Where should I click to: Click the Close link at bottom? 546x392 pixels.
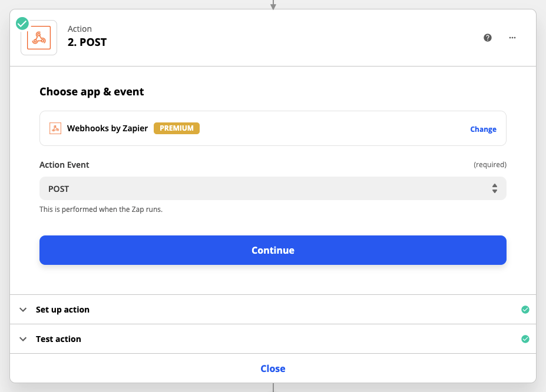(273, 368)
